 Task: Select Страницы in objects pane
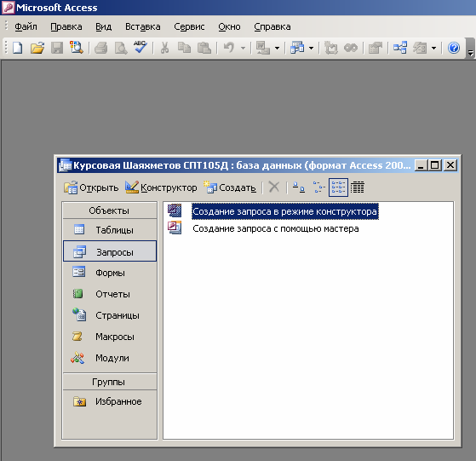tap(110, 315)
